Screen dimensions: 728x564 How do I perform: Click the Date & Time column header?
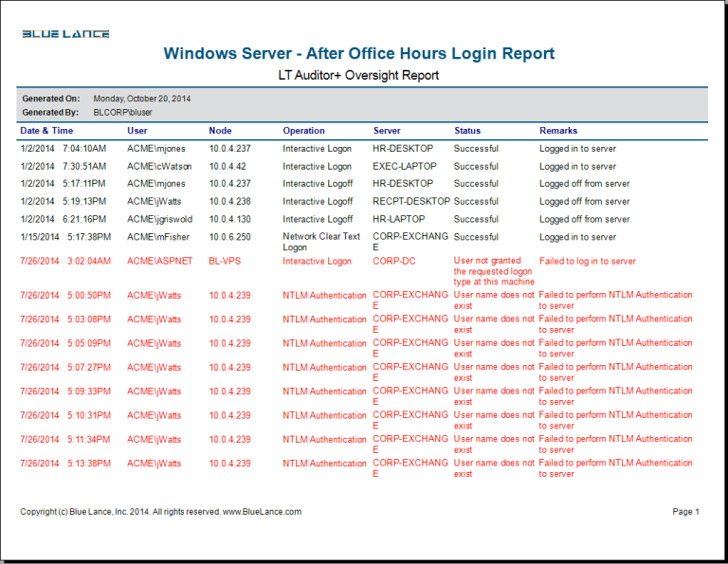[46, 131]
